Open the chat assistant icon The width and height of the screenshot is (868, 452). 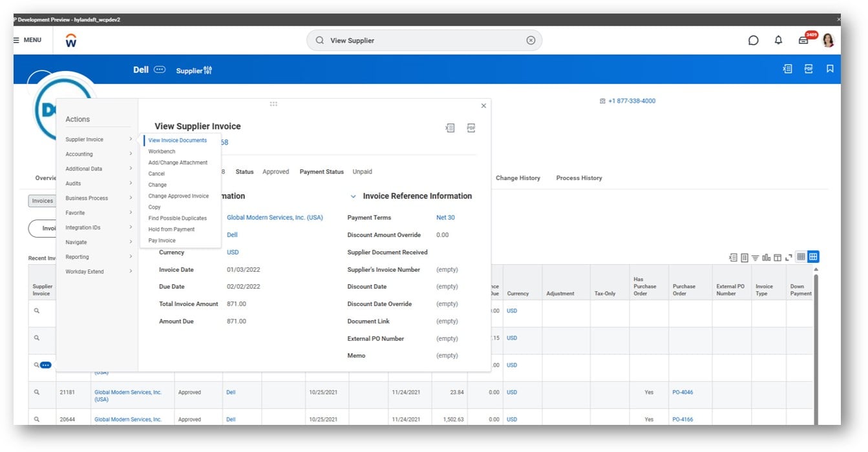tap(753, 40)
